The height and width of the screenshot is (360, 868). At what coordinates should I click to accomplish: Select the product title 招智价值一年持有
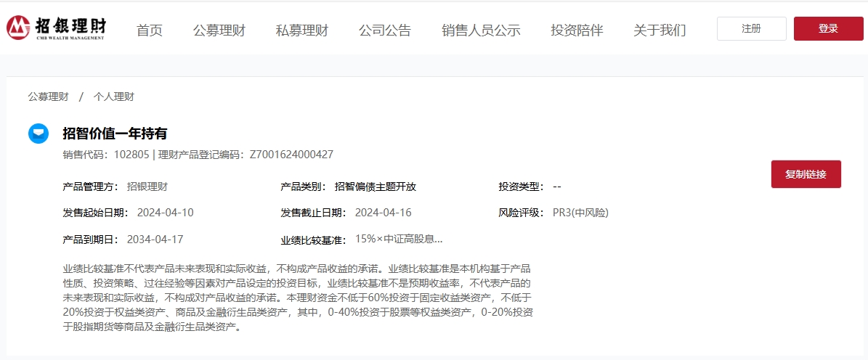click(115, 134)
